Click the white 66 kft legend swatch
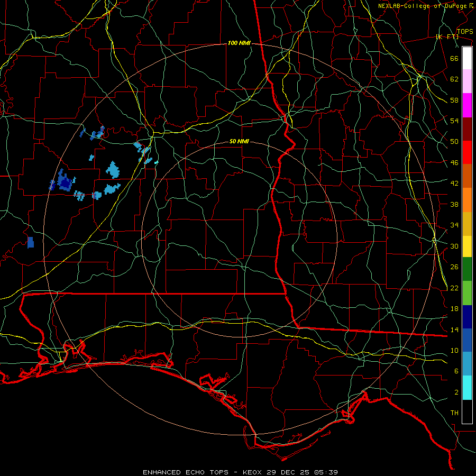 (467, 58)
